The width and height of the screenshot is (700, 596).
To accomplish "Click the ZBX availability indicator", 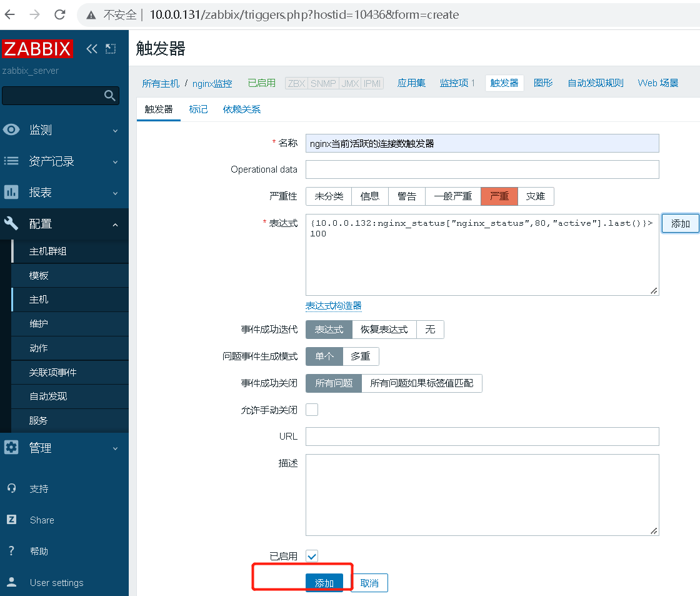I will 296,84.
